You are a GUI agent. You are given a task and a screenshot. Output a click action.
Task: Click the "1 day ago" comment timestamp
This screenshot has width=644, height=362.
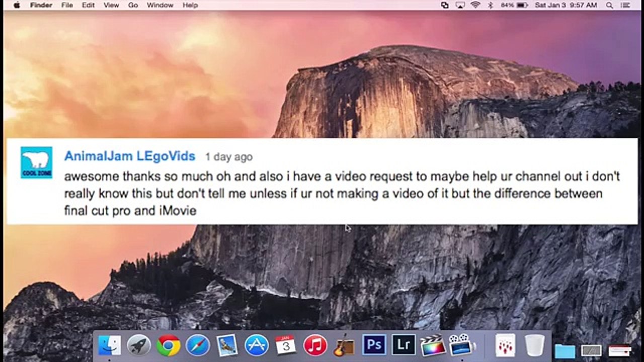(x=228, y=157)
